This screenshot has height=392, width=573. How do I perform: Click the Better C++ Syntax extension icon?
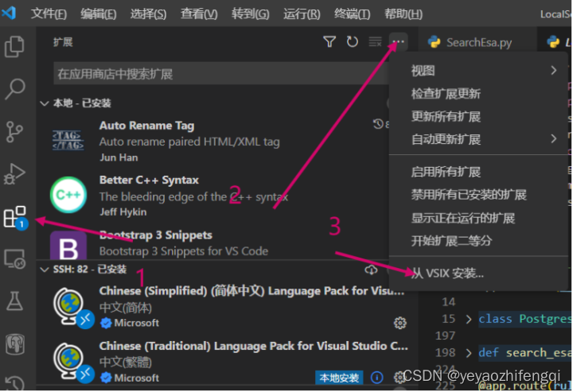pos(68,195)
